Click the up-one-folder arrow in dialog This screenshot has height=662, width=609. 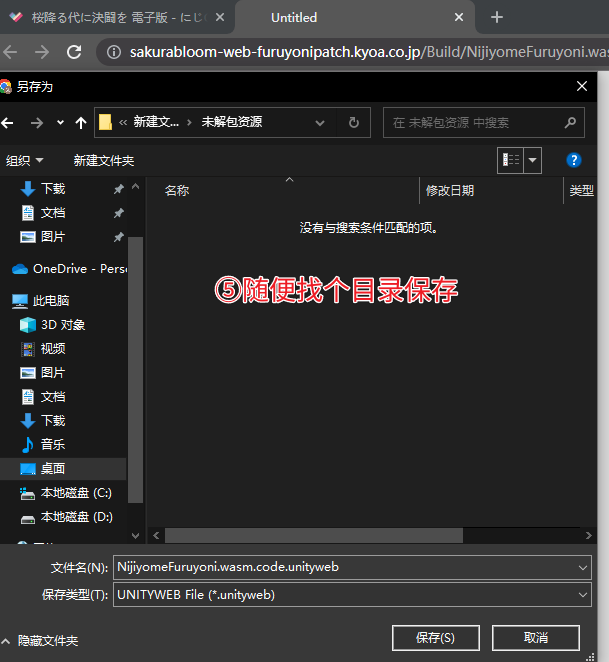coord(81,123)
